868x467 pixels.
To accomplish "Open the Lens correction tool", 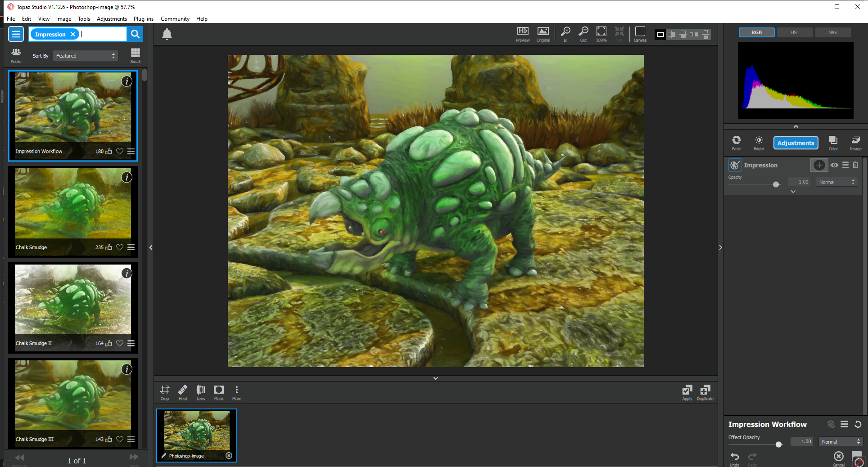I will 201,392.
